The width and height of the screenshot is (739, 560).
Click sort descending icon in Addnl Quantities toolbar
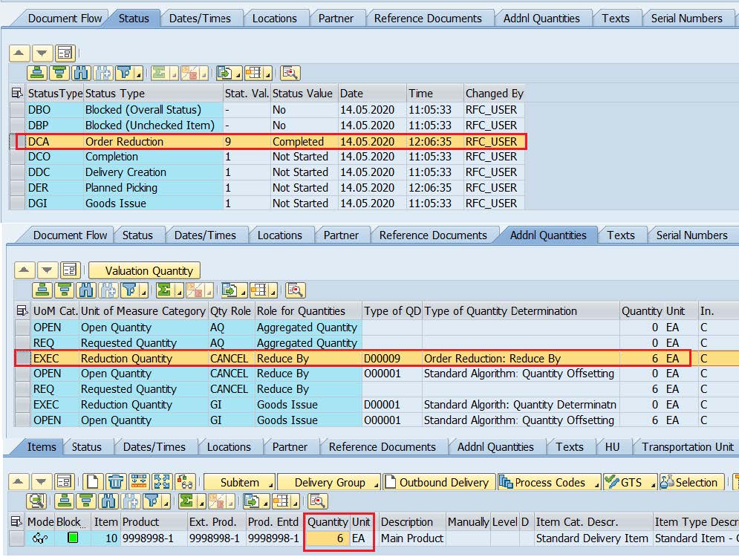tap(63, 290)
